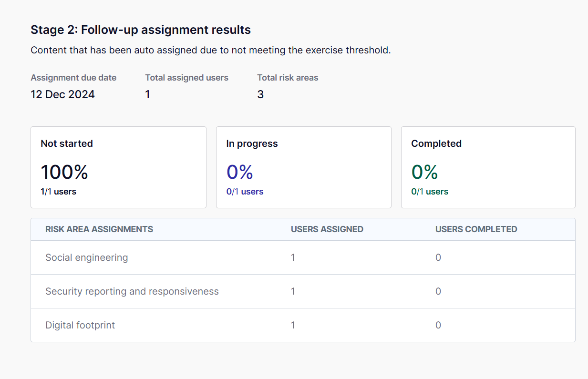The height and width of the screenshot is (379, 588).
Task: Sort by the Users Assigned column header
Action: [327, 229]
